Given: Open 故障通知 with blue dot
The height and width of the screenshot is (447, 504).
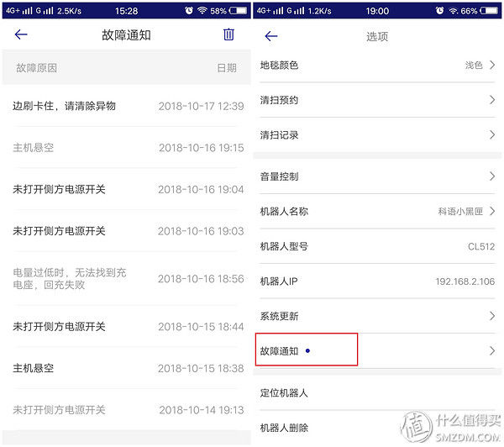Looking at the screenshot, I should point(377,351).
